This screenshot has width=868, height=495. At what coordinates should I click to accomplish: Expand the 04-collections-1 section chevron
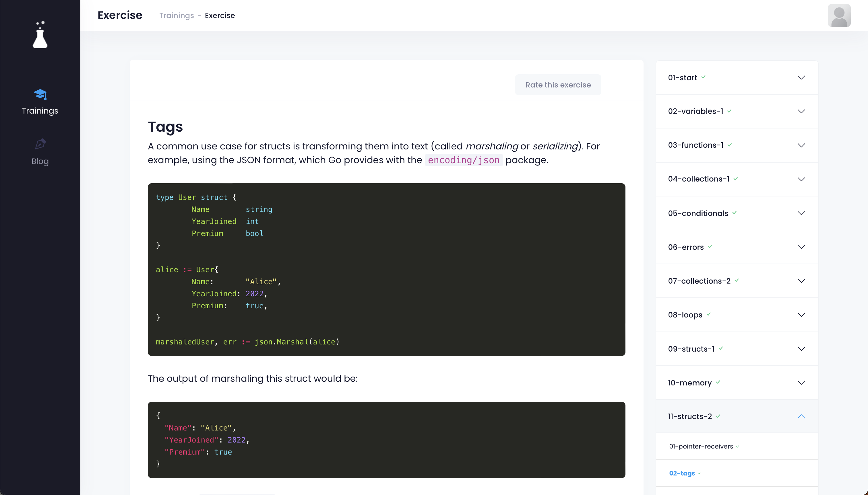(x=801, y=179)
